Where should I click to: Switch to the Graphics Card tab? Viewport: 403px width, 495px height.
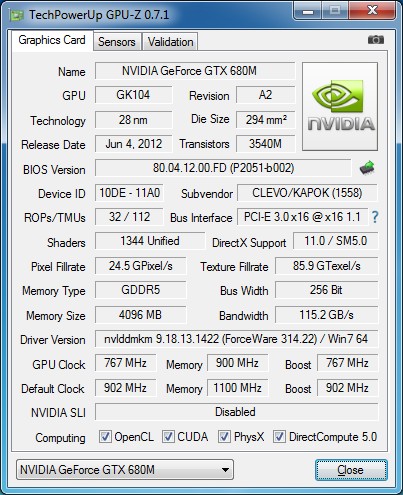pyautogui.click(x=52, y=40)
